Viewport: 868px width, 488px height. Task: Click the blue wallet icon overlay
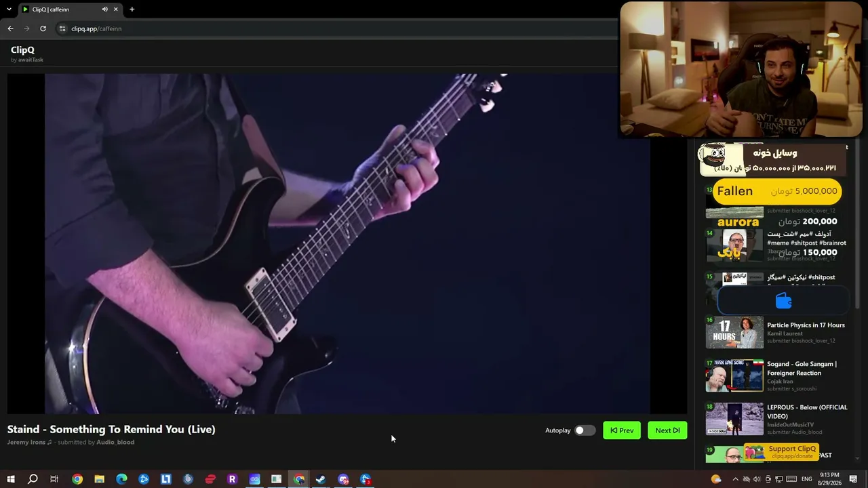tap(783, 301)
